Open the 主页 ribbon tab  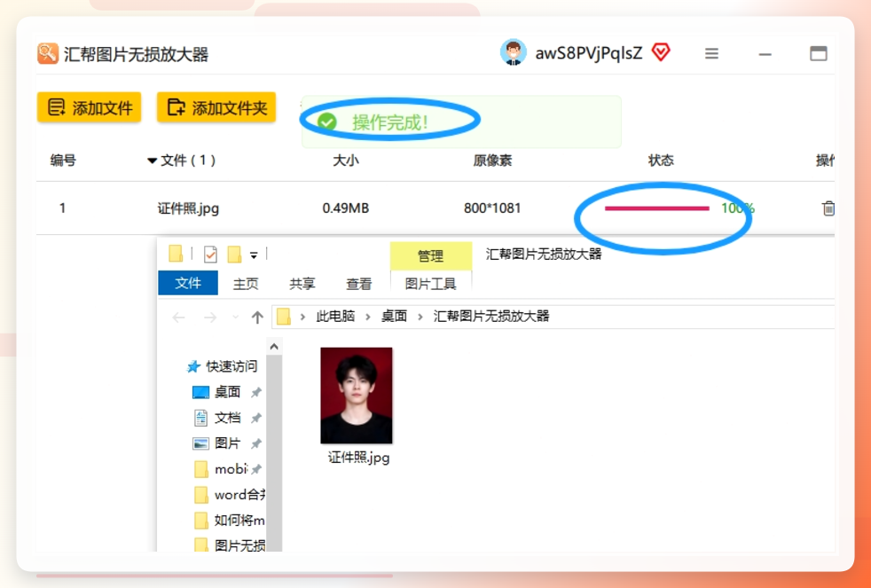coord(246,284)
